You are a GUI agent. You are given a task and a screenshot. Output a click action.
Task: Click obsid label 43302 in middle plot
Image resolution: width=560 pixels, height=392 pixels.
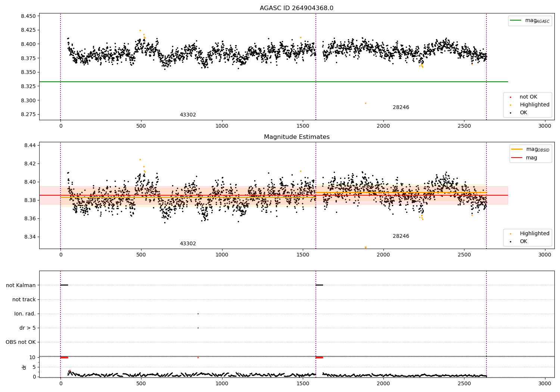click(188, 244)
